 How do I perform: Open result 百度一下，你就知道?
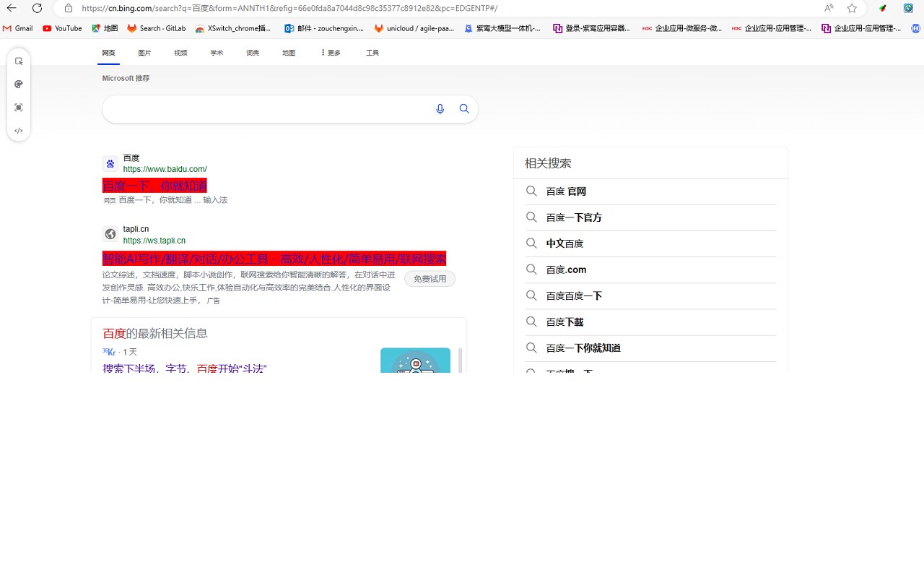tap(154, 186)
